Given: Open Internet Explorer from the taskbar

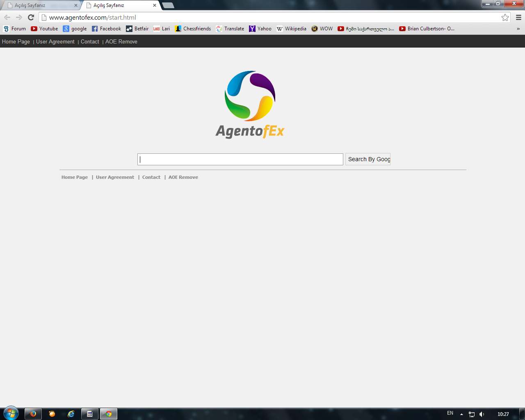Looking at the screenshot, I should tap(71, 414).
